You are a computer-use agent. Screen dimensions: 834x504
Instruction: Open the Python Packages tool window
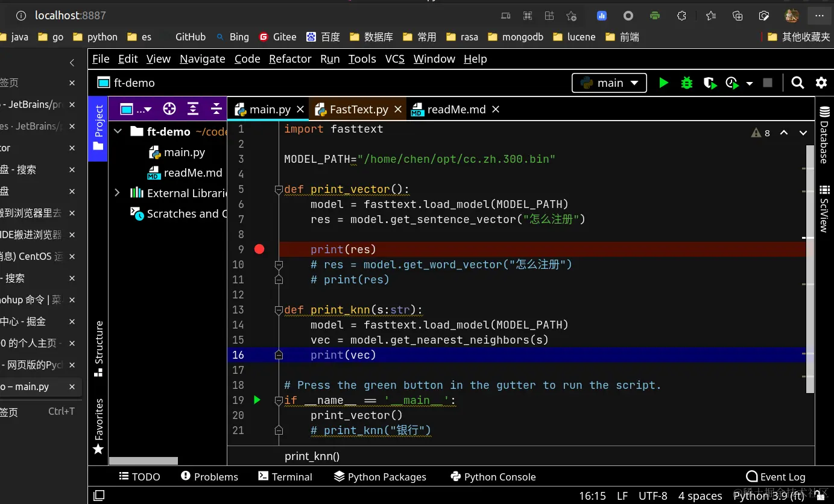pyautogui.click(x=380, y=476)
